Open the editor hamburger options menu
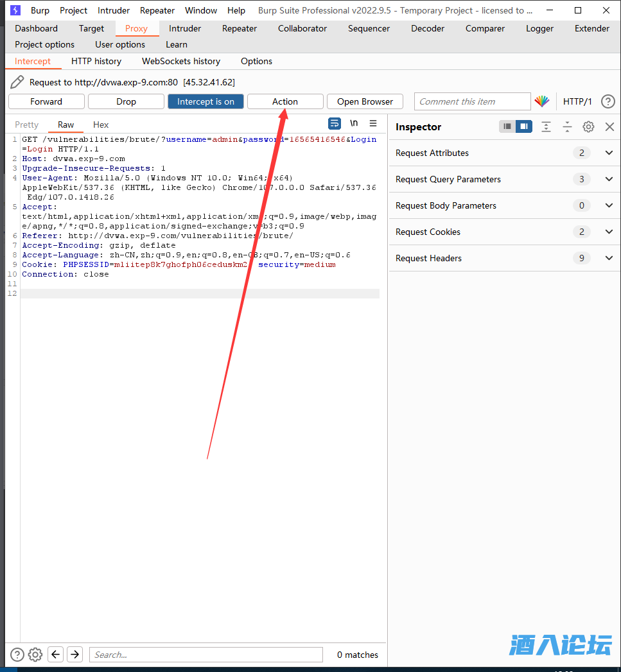This screenshot has width=621, height=672. (x=373, y=124)
